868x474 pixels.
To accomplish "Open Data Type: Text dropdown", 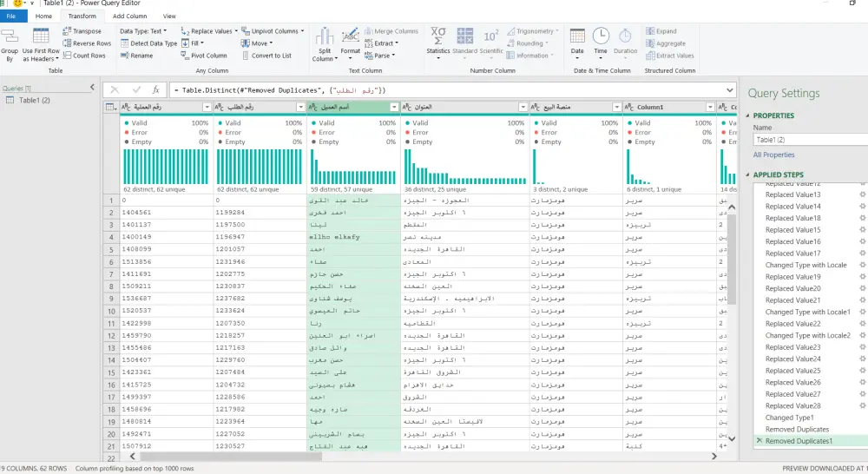I will tap(143, 31).
